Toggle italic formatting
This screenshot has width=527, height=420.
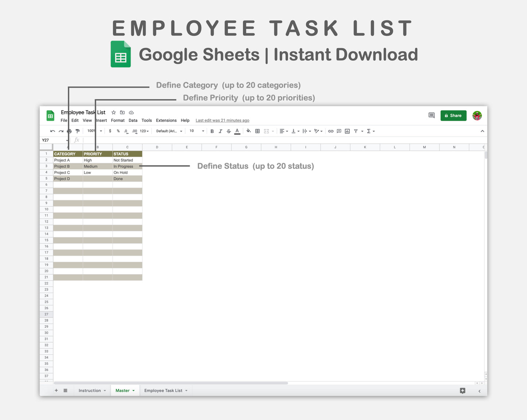click(220, 131)
